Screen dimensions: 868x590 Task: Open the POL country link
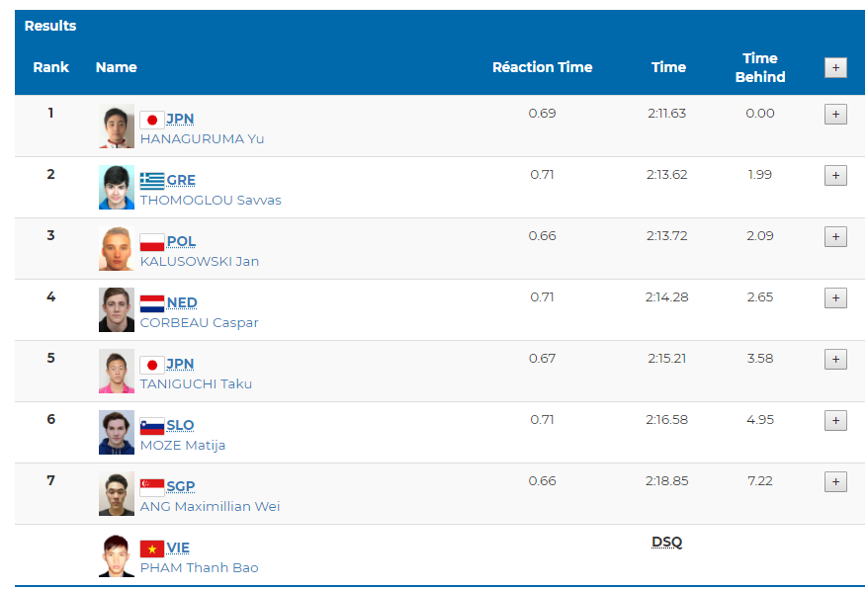click(x=181, y=242)
